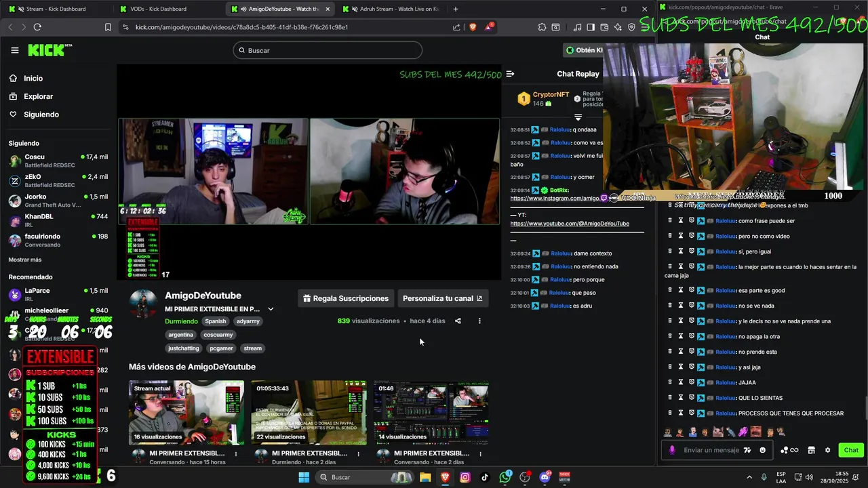This screenshot has height=488, width=868.
Task: Open the Stream actual video thumbnail
Action: 186,413
